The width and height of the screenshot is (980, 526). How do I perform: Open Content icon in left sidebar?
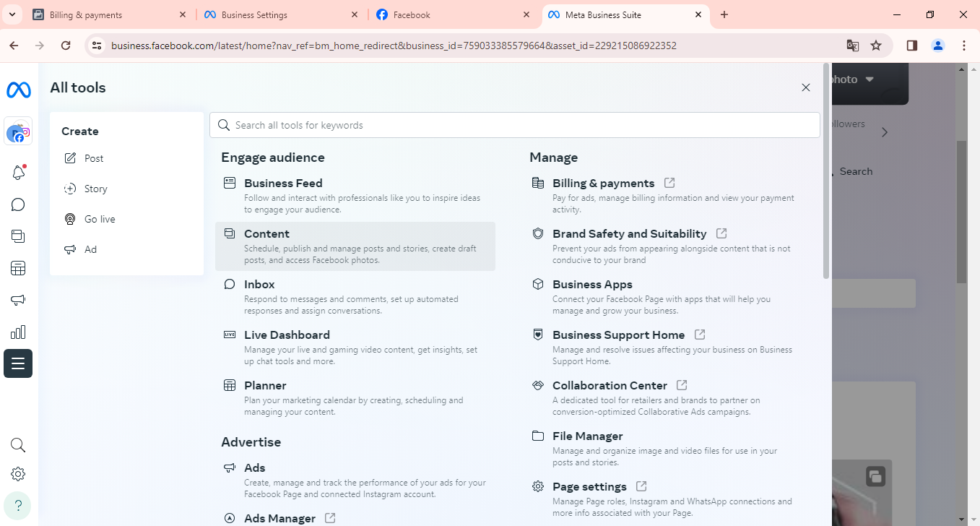pos(18,236)
